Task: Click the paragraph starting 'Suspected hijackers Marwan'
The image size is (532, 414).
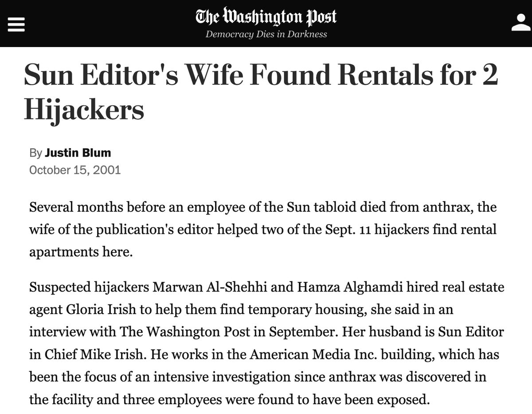Action: 266,343
